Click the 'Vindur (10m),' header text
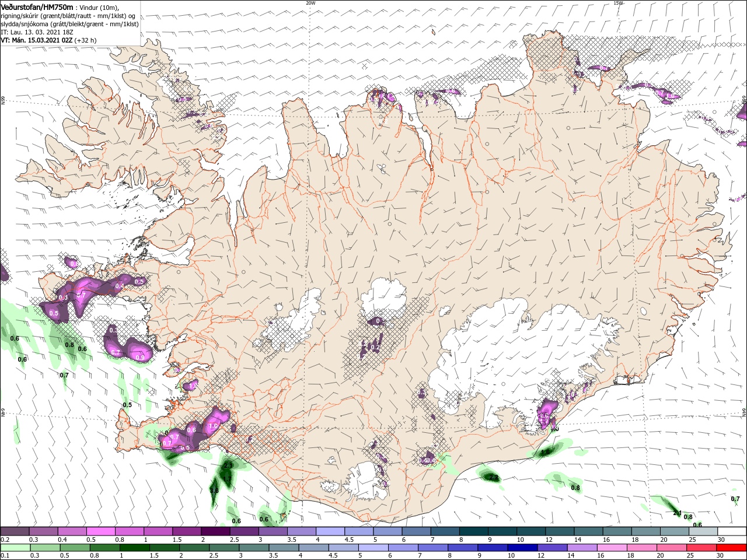The image size is (747, 560). 99,7
